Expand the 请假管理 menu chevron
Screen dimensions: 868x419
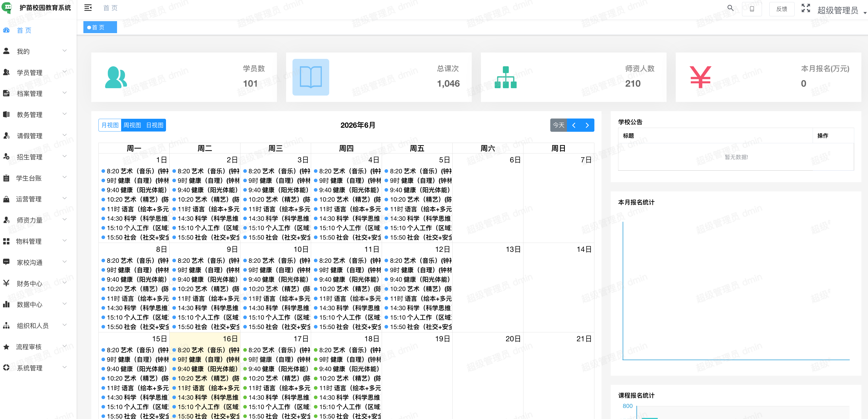pos(65,135)
